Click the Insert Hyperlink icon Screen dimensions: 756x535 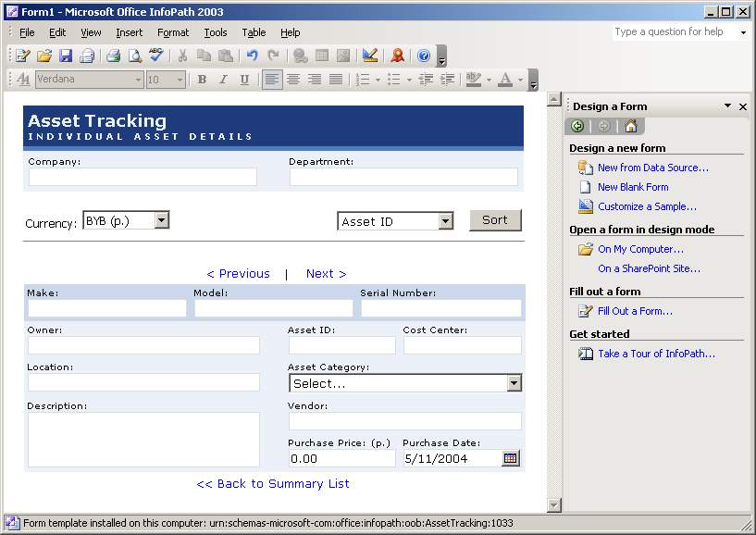pos(301,56)
